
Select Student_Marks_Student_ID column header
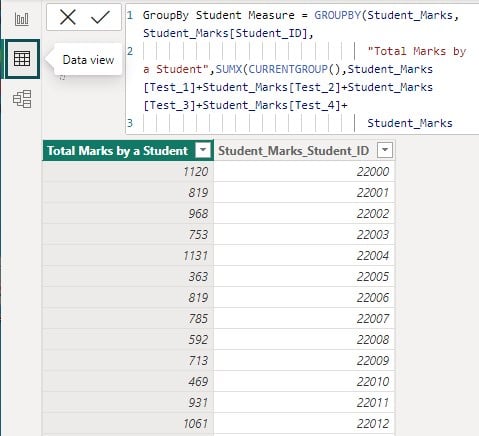pos(304,151)
